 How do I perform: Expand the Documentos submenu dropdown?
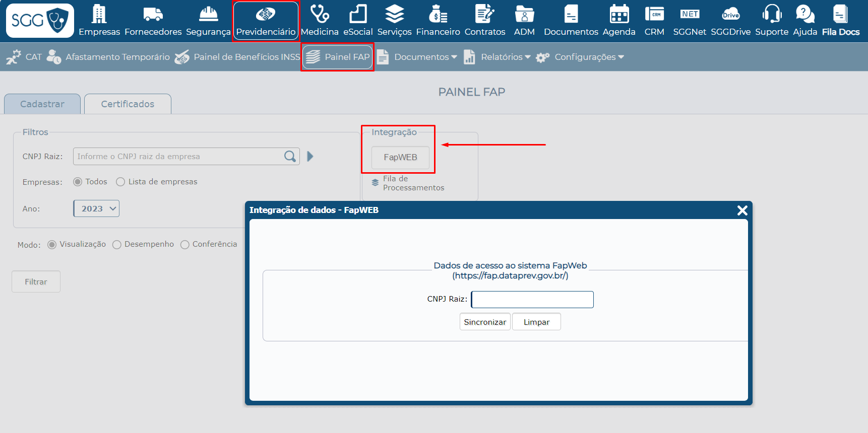[417, 57]
